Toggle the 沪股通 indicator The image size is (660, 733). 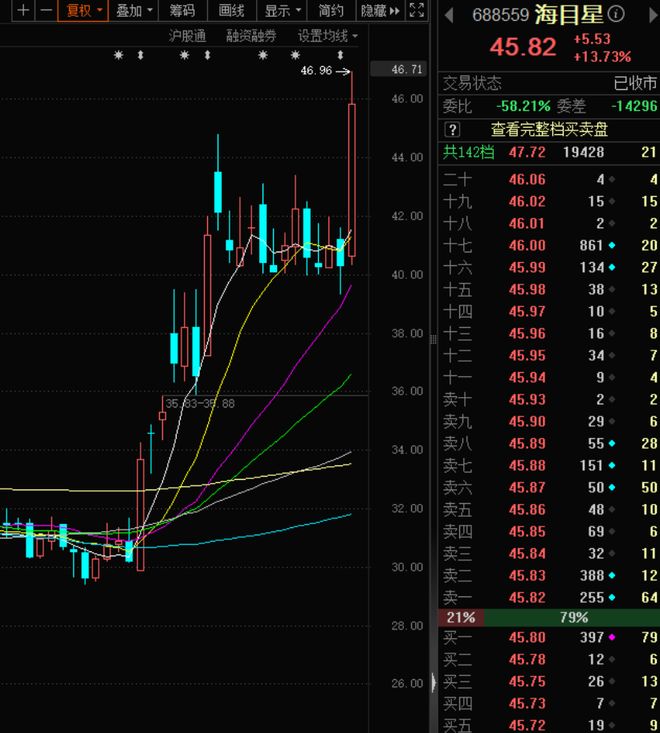(x=187, y=35)
